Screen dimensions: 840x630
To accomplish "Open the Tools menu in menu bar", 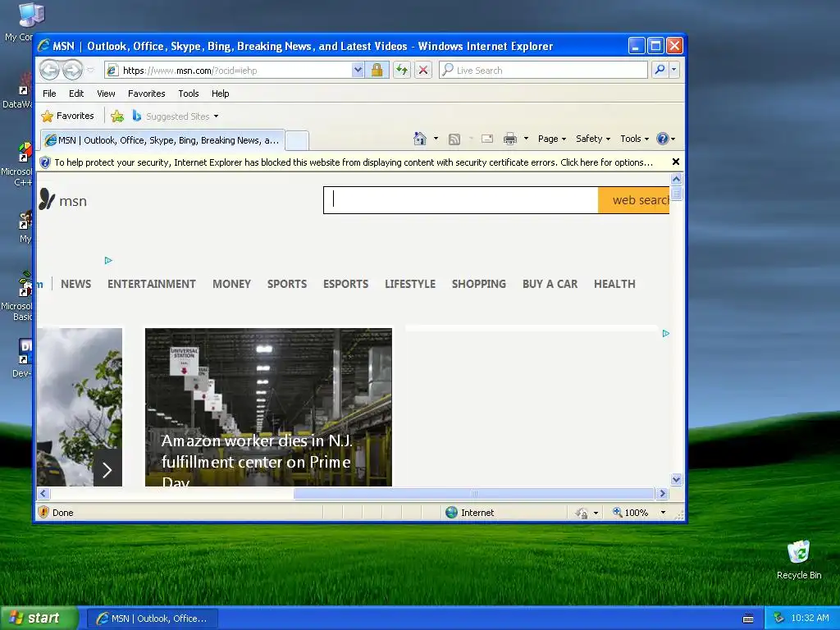I will coord(189,94).
